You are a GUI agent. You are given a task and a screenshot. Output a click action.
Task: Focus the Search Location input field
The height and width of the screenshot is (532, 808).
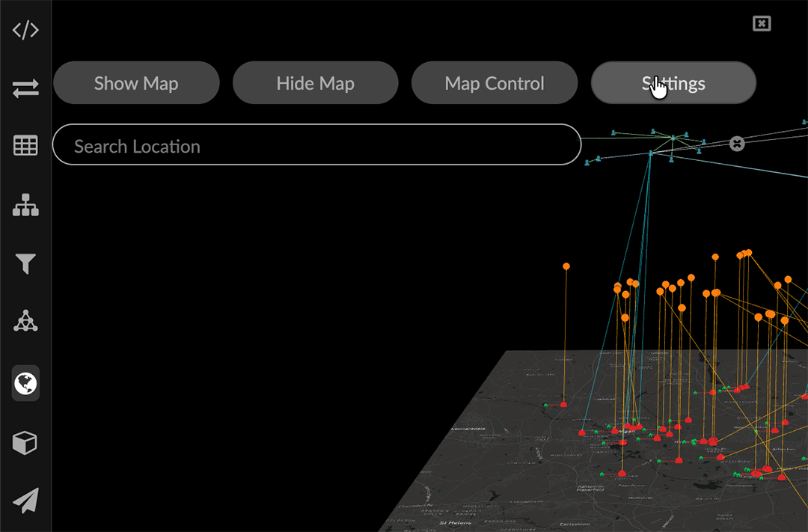pos(316,145)
